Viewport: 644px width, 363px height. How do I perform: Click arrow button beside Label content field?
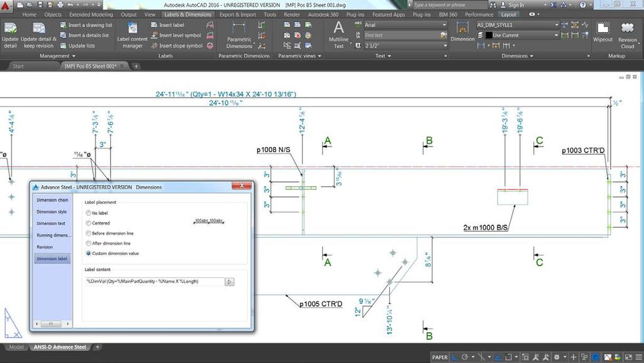point(229,282)
